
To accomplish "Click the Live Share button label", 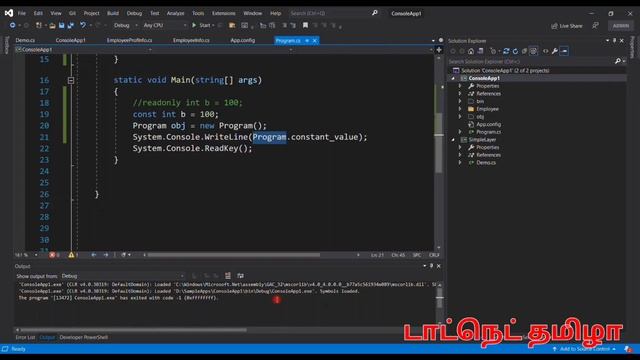I will point(571,26).
